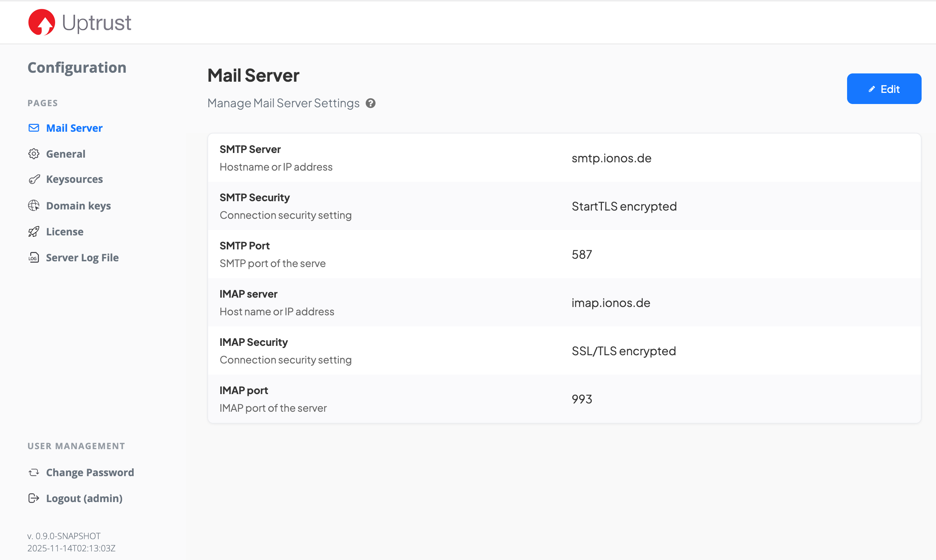This screenshot has width=936, height=560.
Task: Click the License rocket icon
Action: click(x=34, y=232)
